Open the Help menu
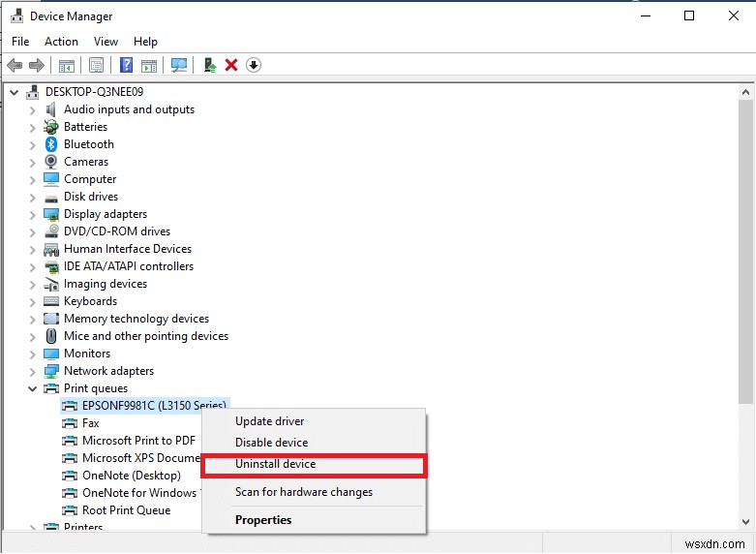The height and width of the screenshot is (554, 756). click(x=145, y=42)
